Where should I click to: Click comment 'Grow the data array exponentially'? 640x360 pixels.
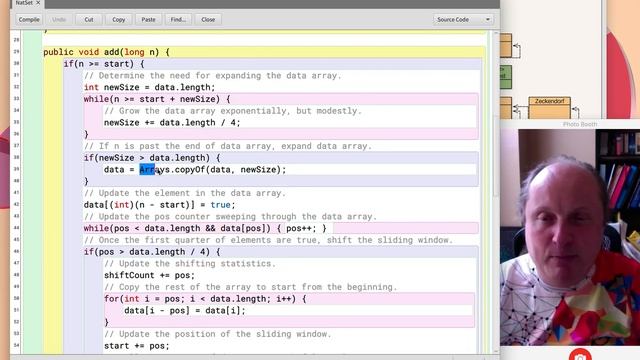233,111
